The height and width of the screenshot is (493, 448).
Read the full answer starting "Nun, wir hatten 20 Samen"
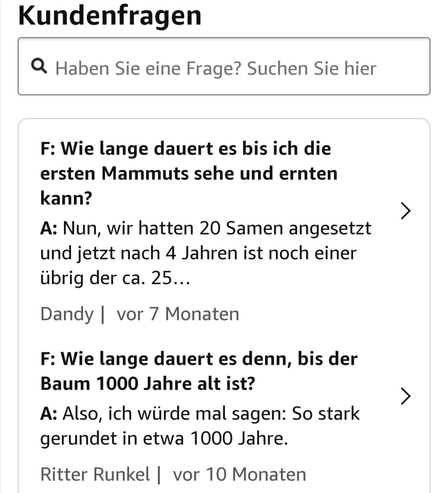[205, 253]
